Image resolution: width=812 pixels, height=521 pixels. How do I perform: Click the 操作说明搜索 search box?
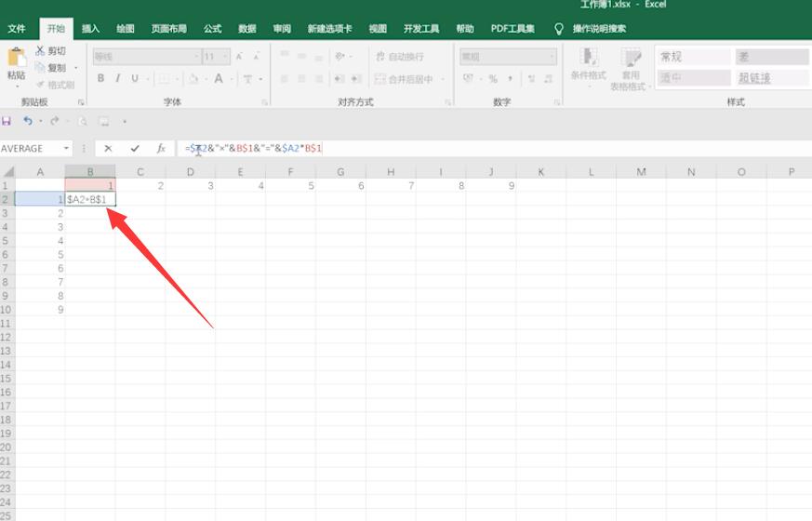[599, 29]
